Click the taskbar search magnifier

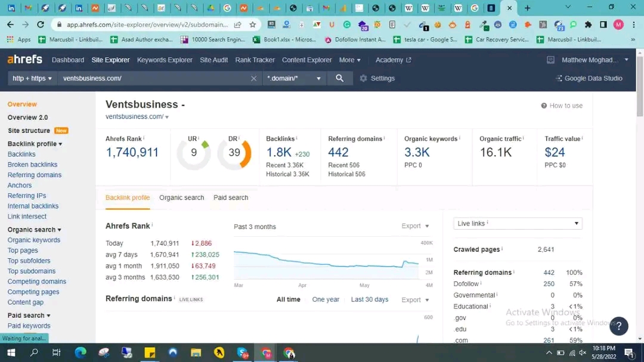coord(34,352)
